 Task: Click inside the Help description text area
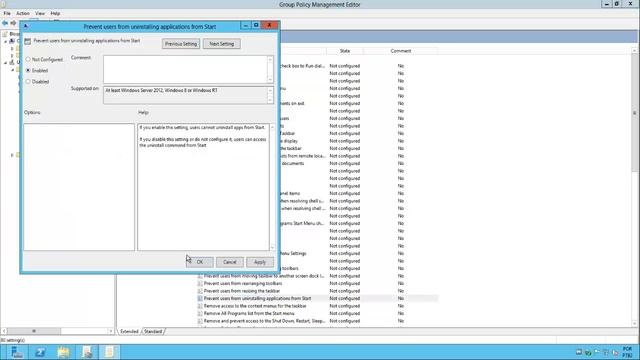[203, 187]
